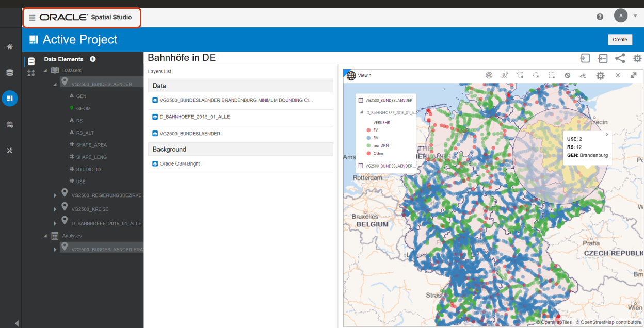Open the hamburger navigation menu
644x328 pixels.
click(32, 17)
